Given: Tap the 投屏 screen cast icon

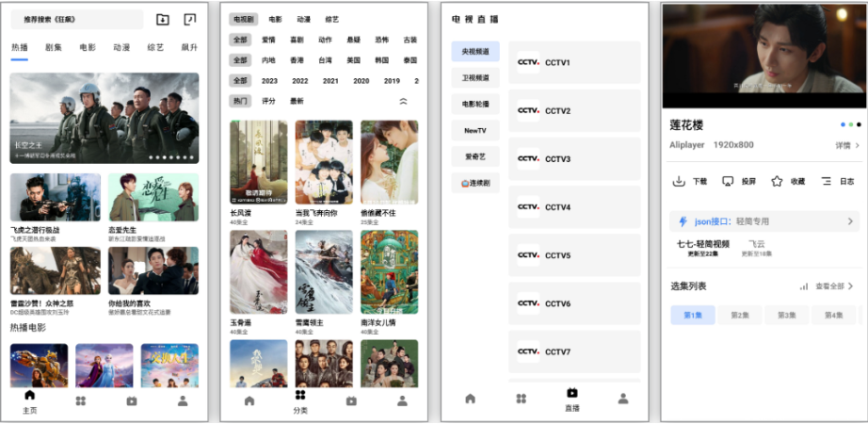Looking at the screenshot, I should click(x=728, y=181).
